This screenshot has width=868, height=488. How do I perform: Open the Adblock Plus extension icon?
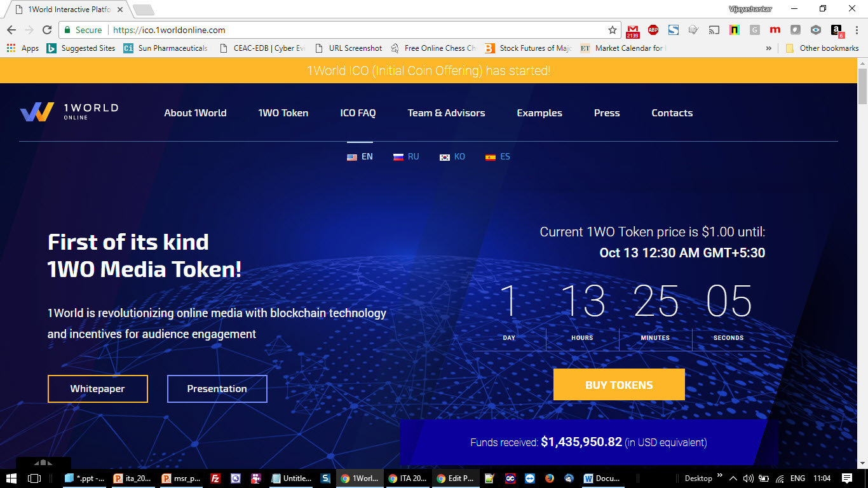(x=653, y=30)
